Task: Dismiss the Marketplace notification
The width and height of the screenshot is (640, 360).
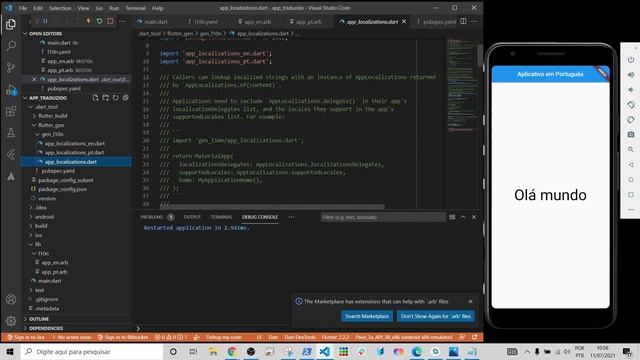Action: click(471, 301)
